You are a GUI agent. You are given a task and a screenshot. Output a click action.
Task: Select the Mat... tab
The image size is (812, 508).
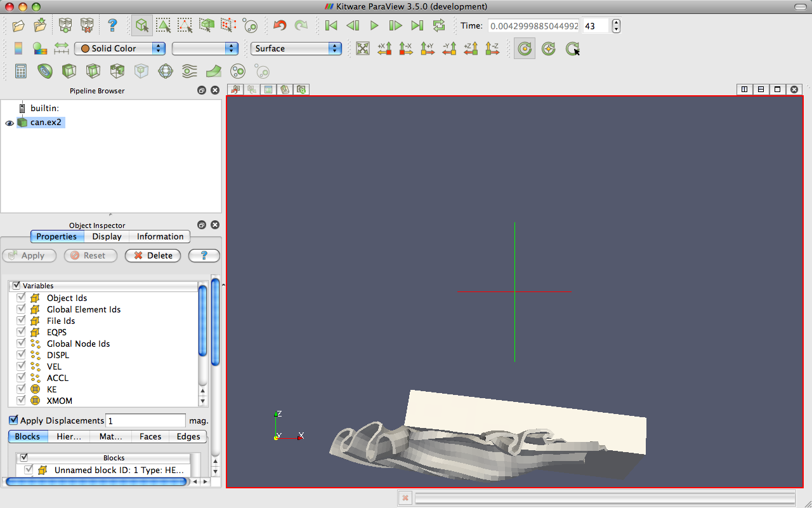click(x=111, y=436)
